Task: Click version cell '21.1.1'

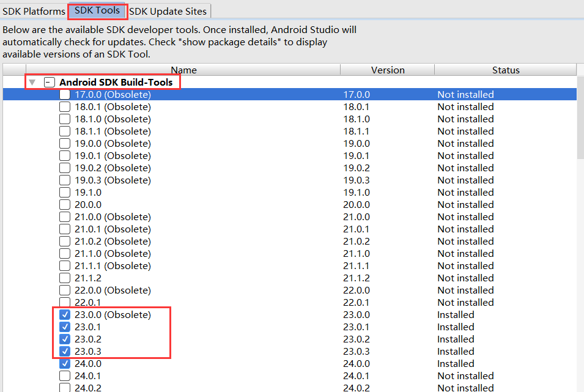Action: [357, 265]
